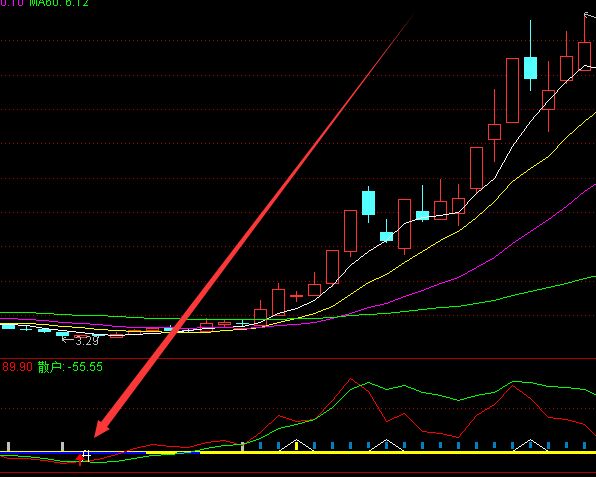This screenshot has height=477, width=596.
Task: Select the yellow bar inside the first white triangle
Action: [296, 446]
